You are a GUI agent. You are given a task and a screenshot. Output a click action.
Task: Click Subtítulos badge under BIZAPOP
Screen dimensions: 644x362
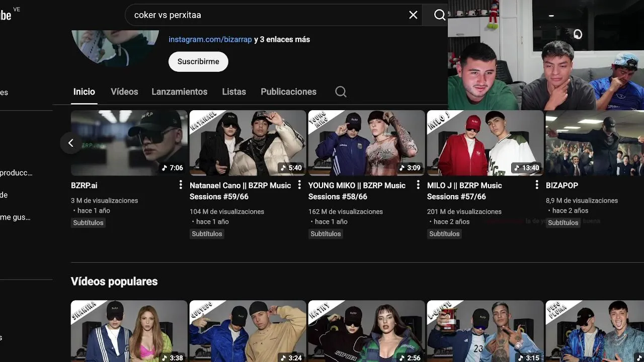coord(563,223)
